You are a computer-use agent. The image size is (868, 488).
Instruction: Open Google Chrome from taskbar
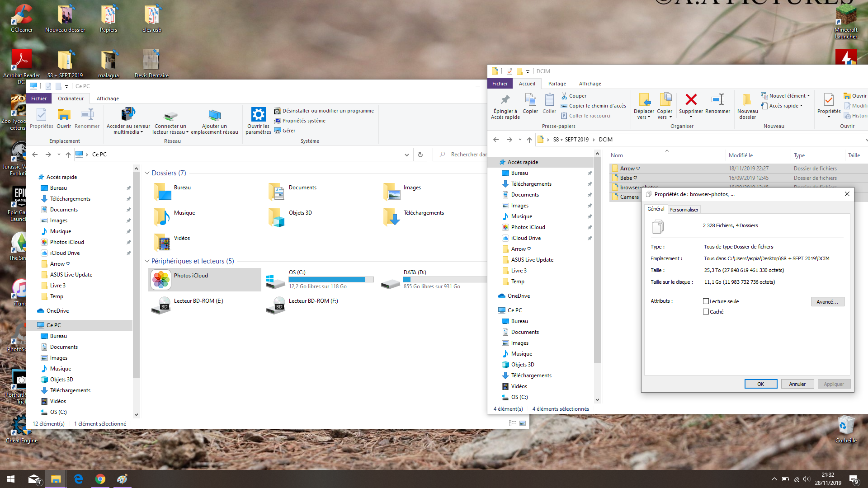click(x=100, y=479)
